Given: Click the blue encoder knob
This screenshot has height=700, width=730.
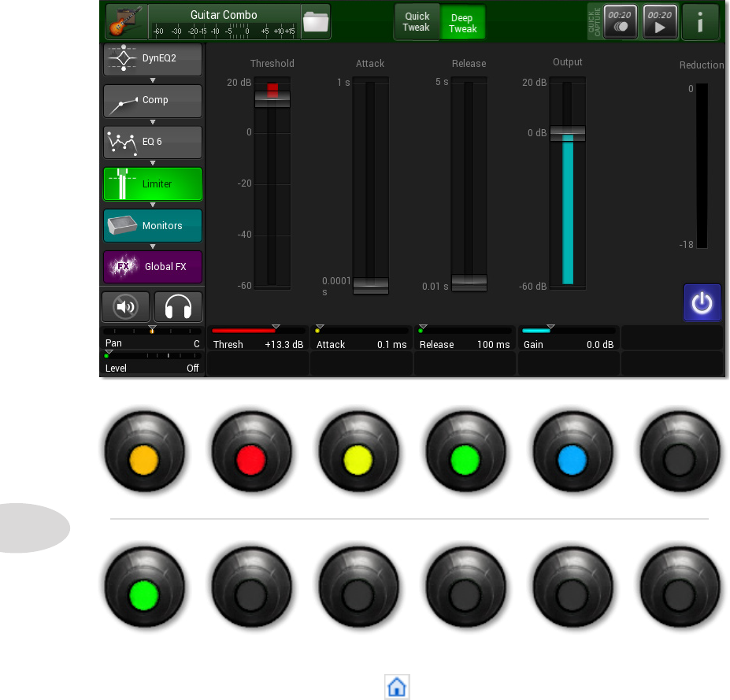Looking at the screenshot, I should (x=573, y=451).
